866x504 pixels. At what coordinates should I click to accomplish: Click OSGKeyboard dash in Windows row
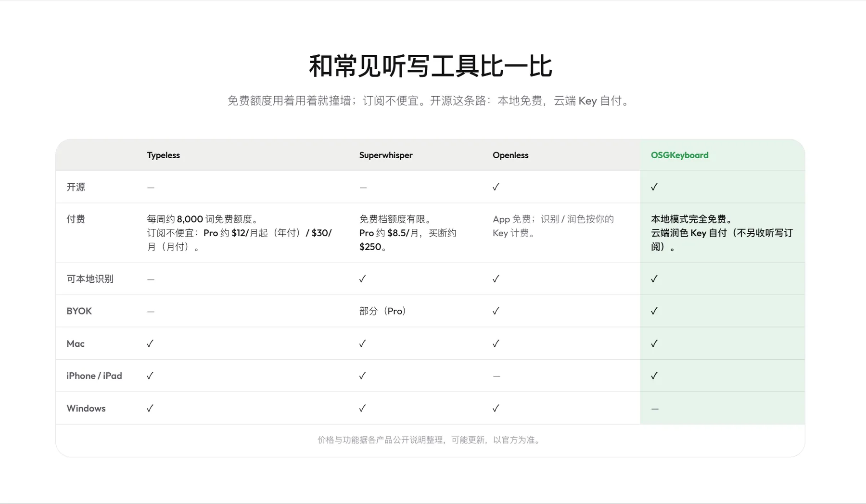click(655, 409)
